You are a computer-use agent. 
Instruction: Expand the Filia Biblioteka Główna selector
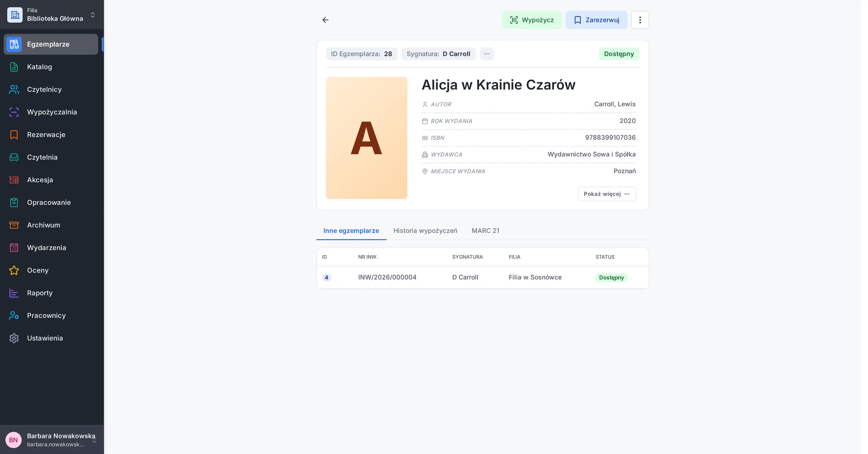tap(52, 14)
